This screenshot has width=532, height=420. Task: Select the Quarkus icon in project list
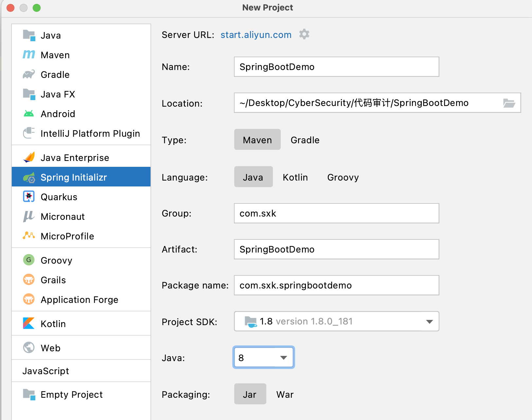pos(29,197)
